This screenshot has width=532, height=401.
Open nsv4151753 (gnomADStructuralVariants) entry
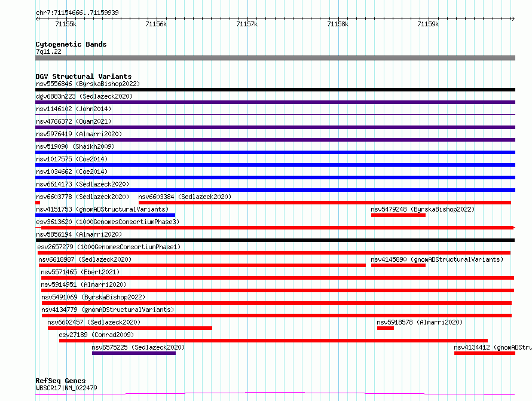click(x=102, y=209)
